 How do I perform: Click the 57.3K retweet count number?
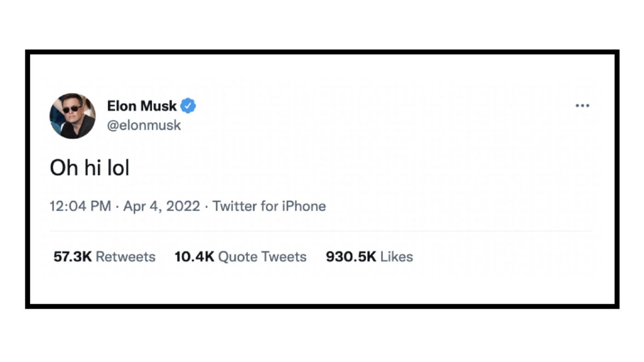[x=73, y=256]
